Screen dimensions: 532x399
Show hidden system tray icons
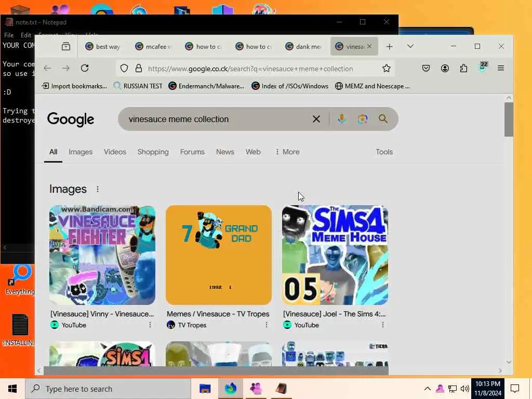(x=428, y=389)
